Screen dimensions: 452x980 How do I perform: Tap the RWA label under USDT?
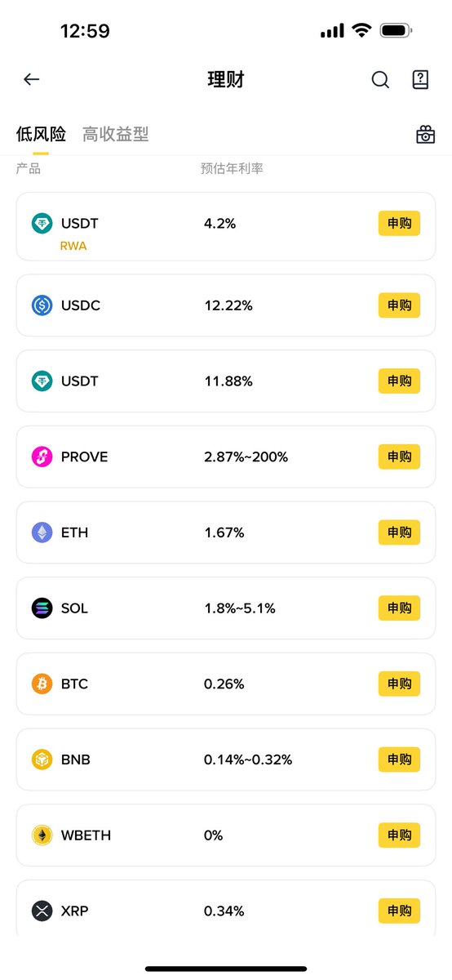[x=73, y=245]
